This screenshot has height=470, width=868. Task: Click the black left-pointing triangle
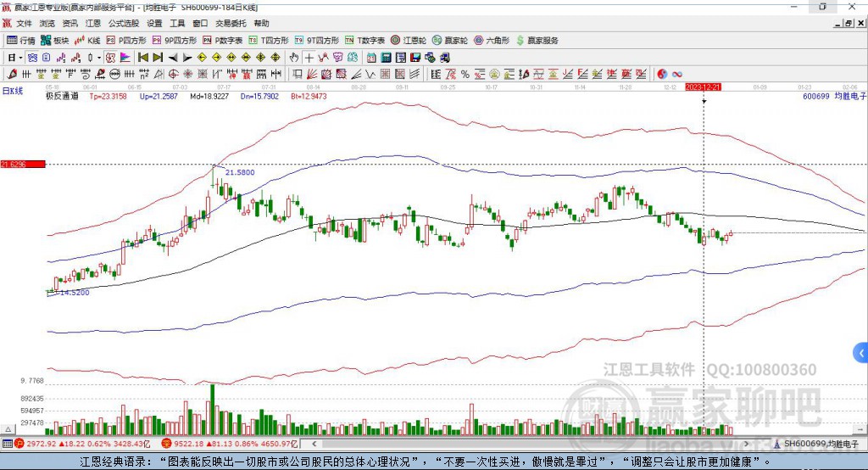(173, 58)
